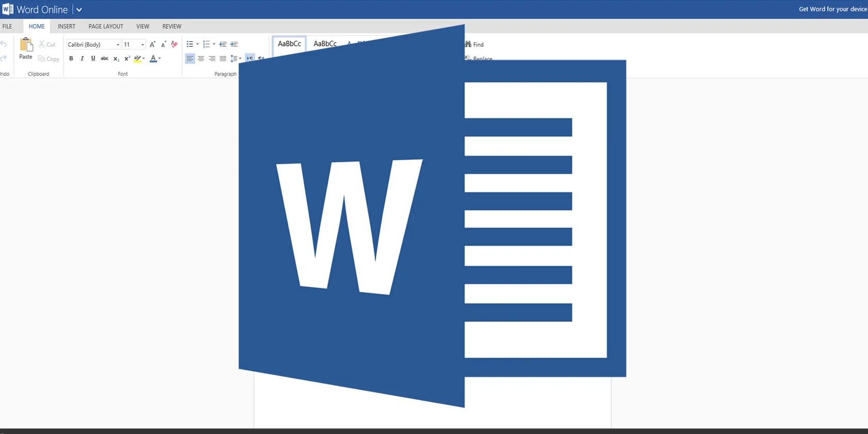The image size is (868, 434).
Task: Apply the font color A button
Action: pos(153,59)
